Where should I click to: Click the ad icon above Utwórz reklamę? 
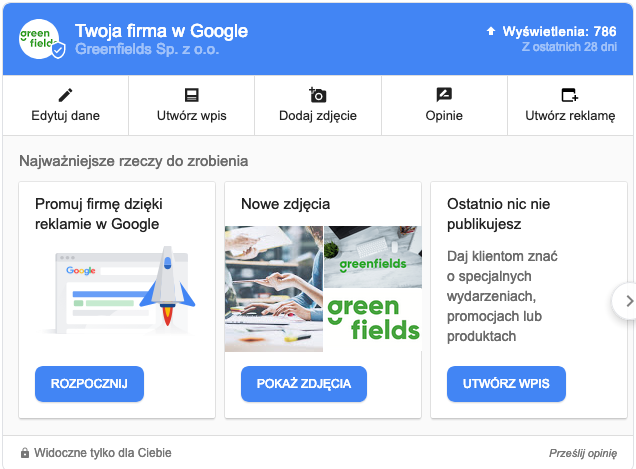(x=570, y=95)
